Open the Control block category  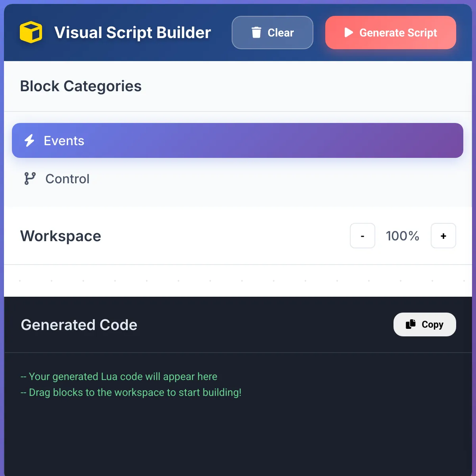pyautogui.click(x=67, y=179)
